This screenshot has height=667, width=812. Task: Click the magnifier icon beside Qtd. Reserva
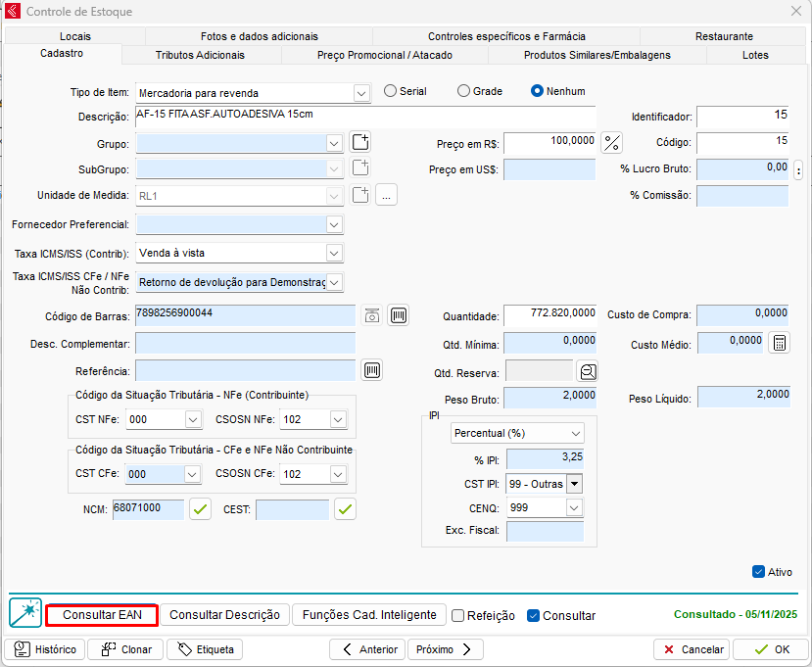[587, 371]
